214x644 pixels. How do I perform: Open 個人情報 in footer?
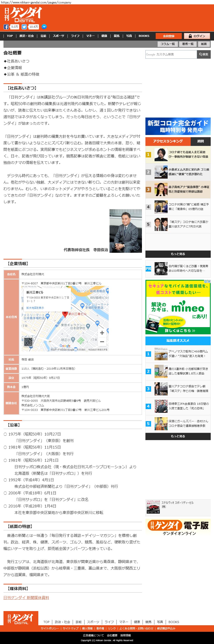tap(87, 628)
